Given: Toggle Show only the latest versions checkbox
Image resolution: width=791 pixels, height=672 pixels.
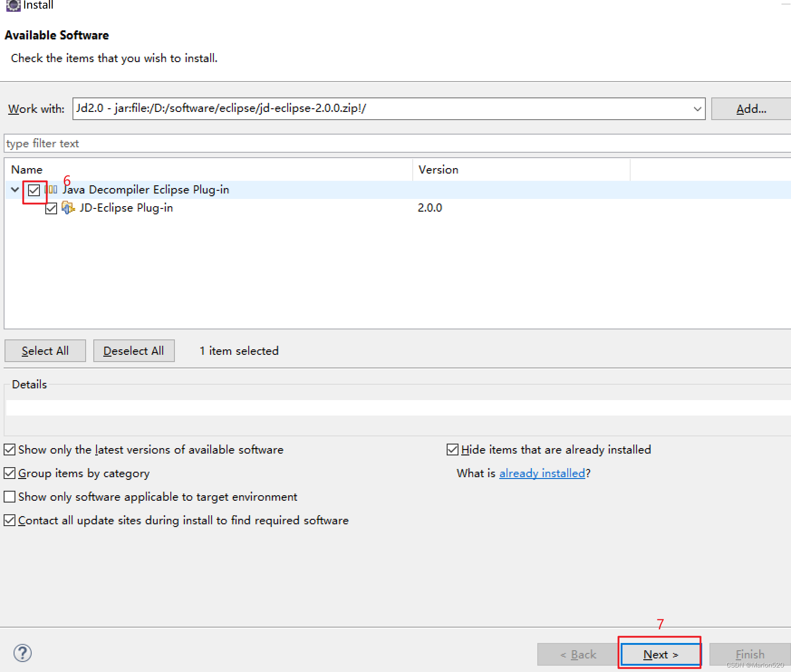Looking at the screenshot, I should pos(10,450).
